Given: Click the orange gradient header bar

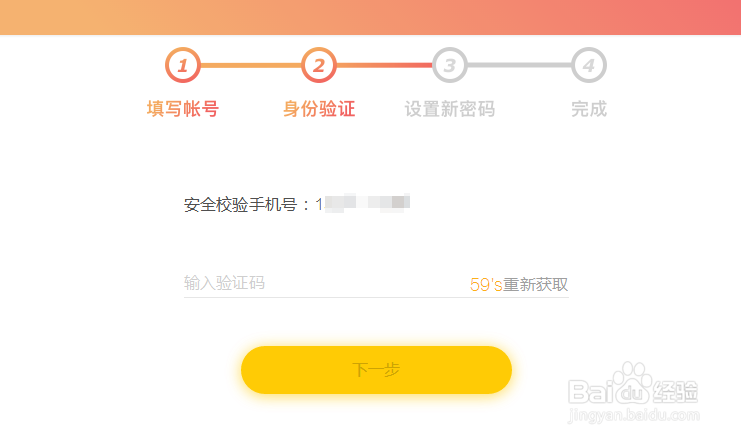Looking at the screenshot, I should pos(370,17).
